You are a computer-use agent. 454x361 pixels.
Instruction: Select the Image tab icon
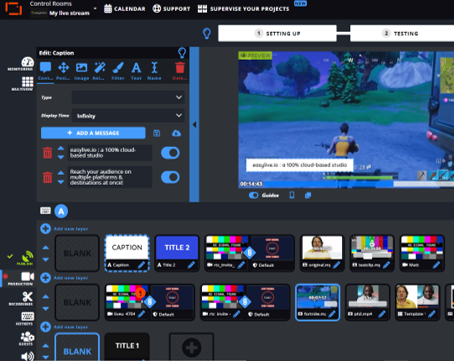pyautogui.click(x=82, y=68)
